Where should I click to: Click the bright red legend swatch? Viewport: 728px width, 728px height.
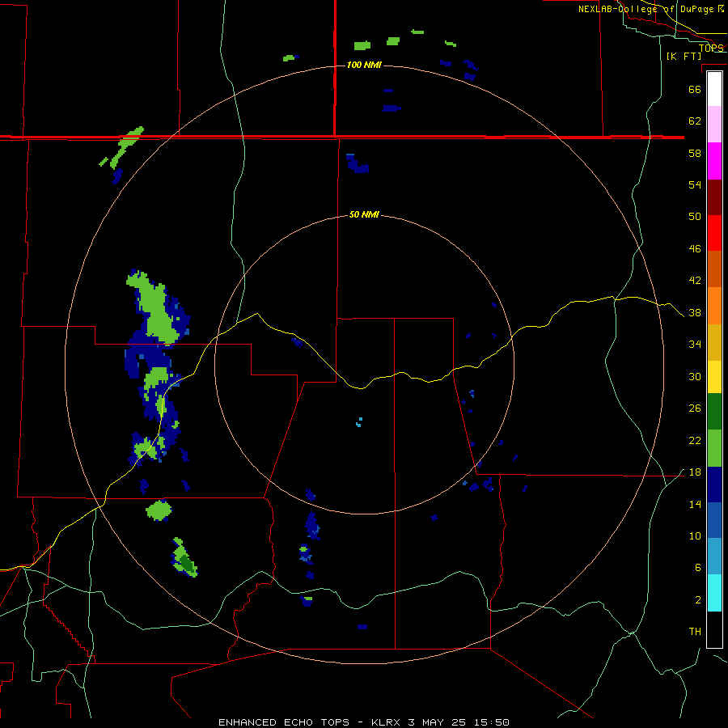(714, 234)
